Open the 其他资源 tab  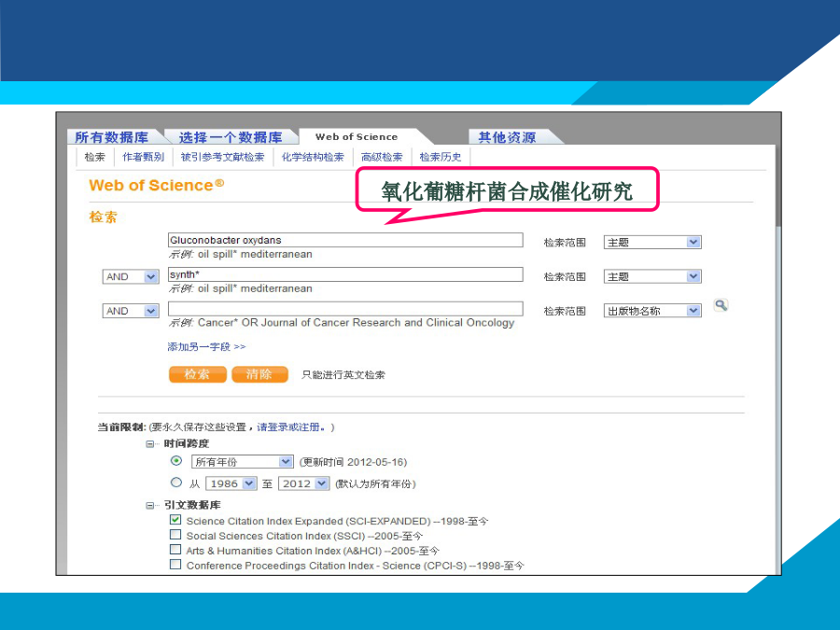coord(507,137)
